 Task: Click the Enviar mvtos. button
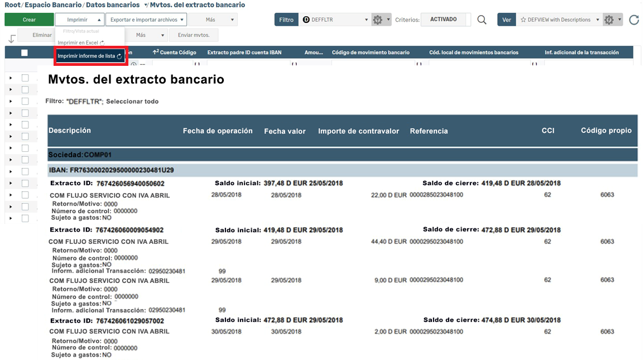193,35
